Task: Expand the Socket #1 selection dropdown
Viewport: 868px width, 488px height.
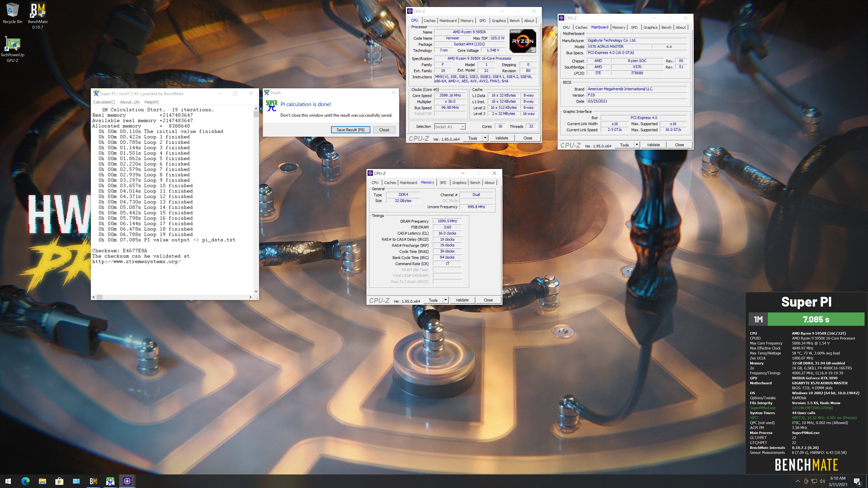Action: point(462,127)
